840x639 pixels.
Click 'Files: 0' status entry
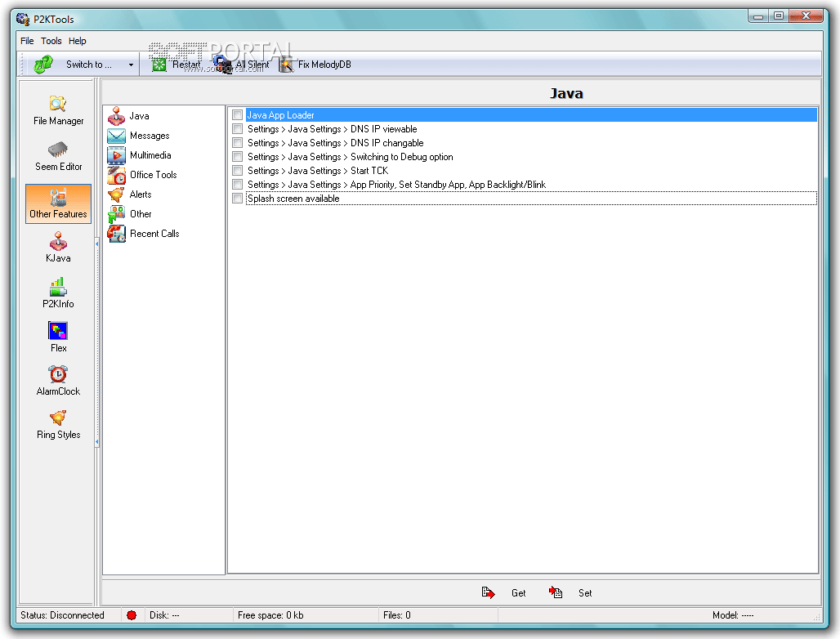[397, 615]
